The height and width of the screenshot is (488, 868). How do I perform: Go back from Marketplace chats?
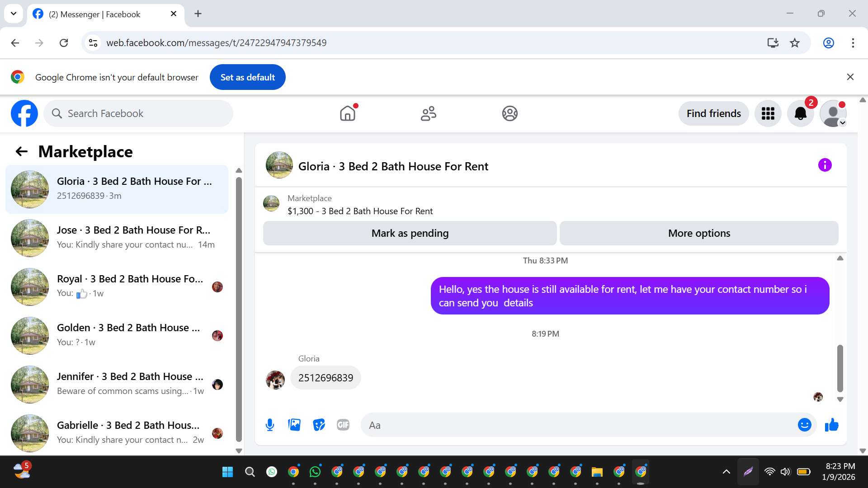pyautogui.click(x=21, y=152)
